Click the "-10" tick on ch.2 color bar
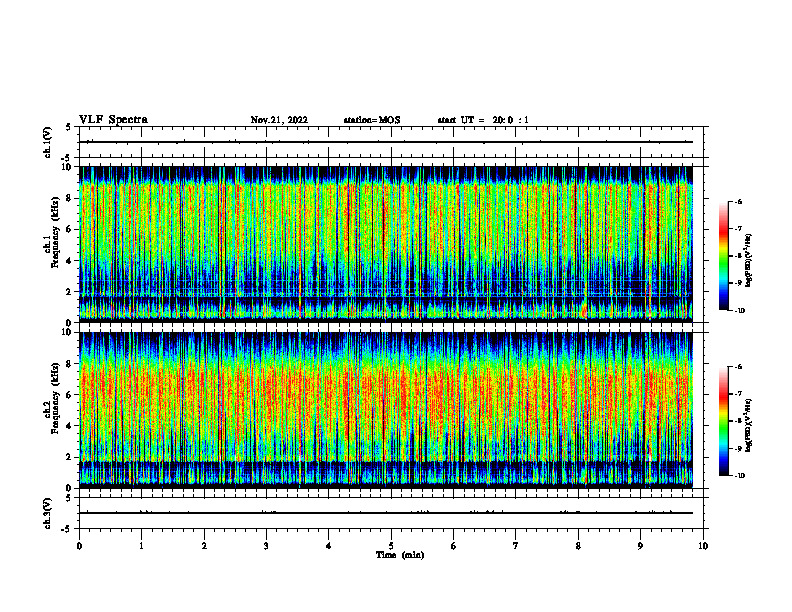Screen dimensions: 792x612 [740, 476]
